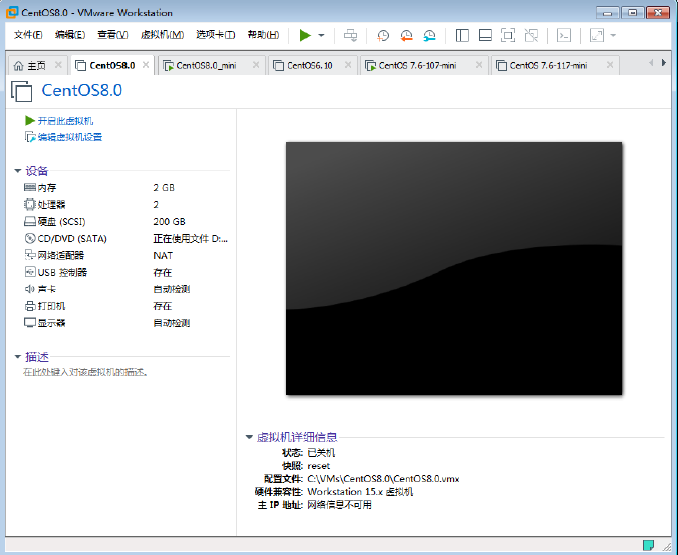The image size is (678, 555).
Task: Open the snapshot manager toolbar icon
Action: point(429,35)
